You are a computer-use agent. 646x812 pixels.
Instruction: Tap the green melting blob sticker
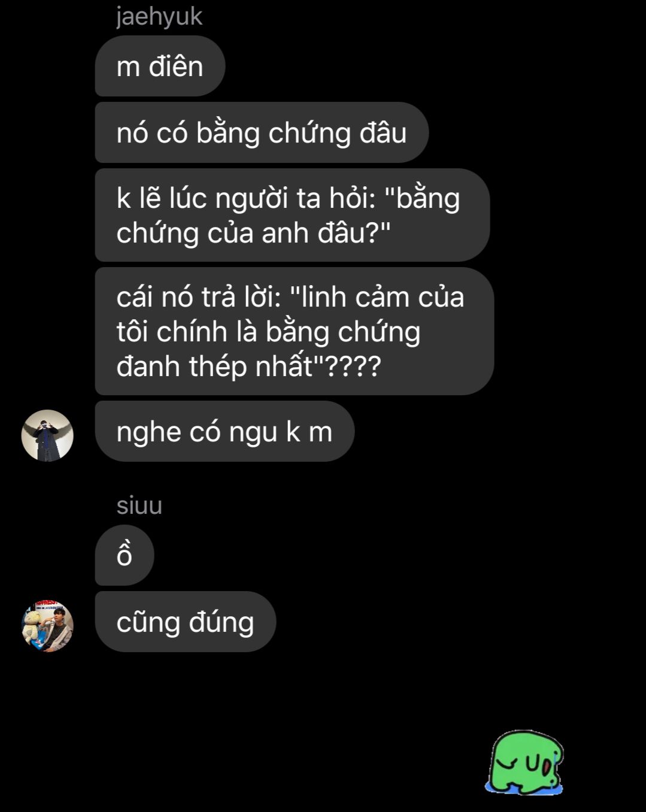point(525,762)
